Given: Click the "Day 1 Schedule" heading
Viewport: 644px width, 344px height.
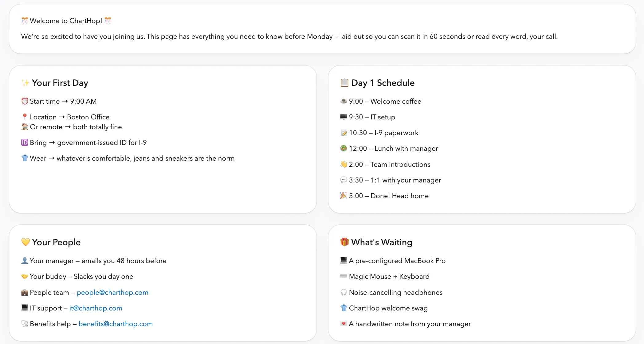Looking at the screenshot, I should [383, 83].
